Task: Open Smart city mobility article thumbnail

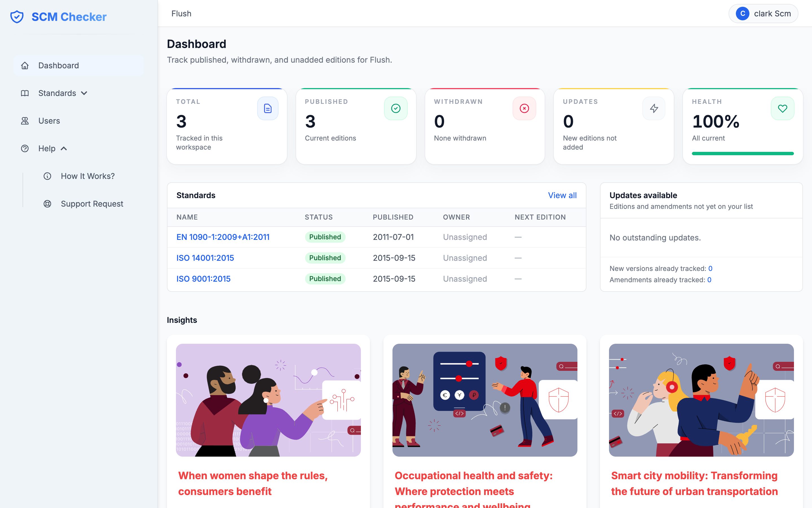Action: click(x=701, y=400)
